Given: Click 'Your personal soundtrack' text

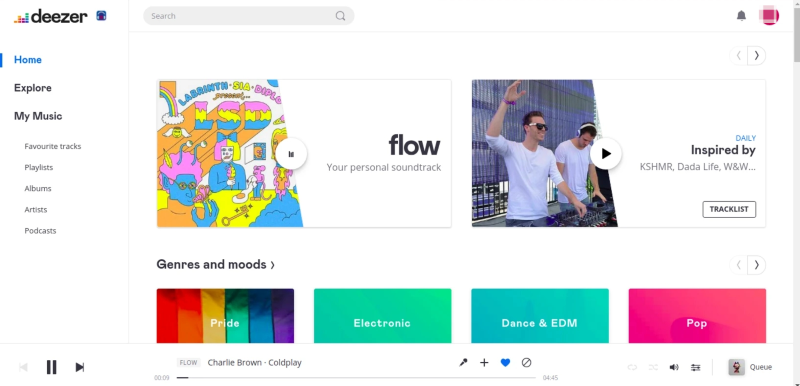Looking at the screenshot, I should (384, 167).
